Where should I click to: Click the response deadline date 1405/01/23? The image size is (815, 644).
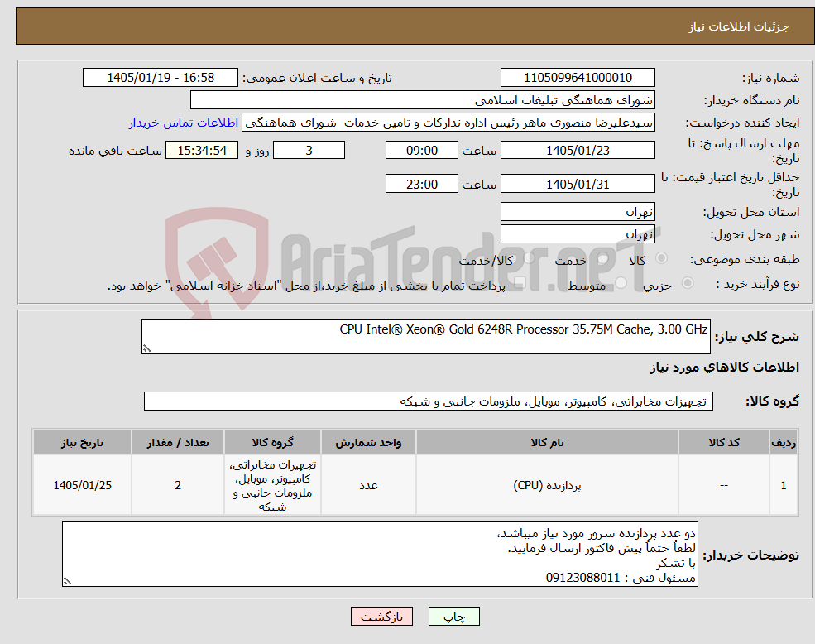[578, 151]
